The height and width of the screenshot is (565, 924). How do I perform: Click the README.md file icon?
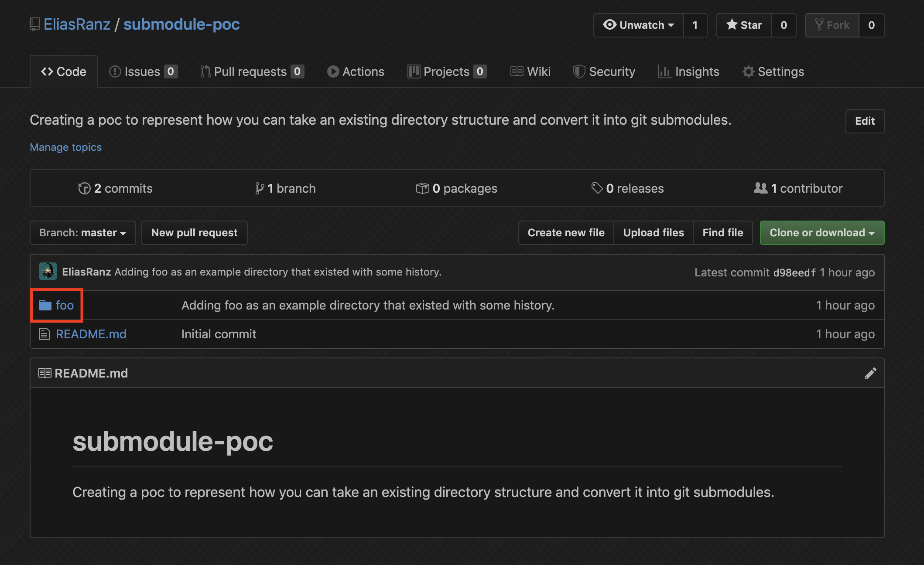pos(44,334)
